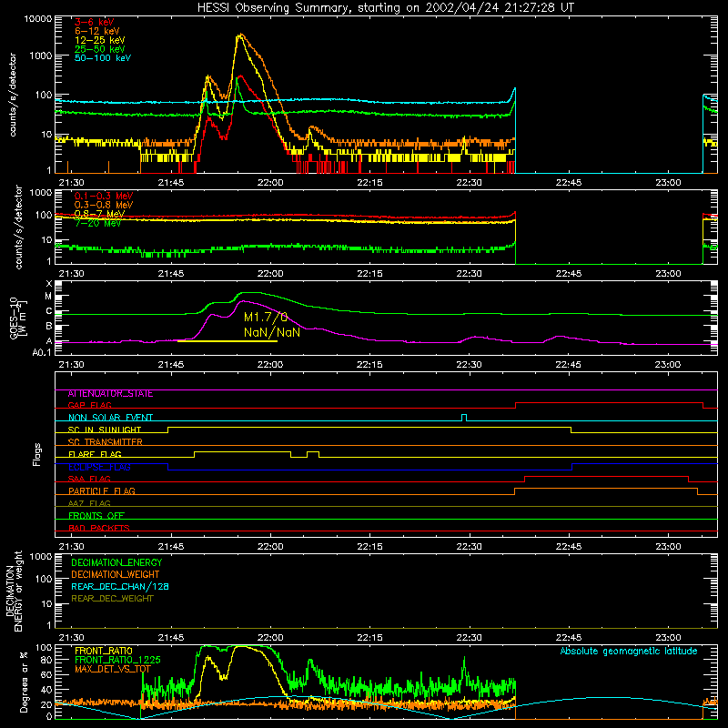Click the 'GOES-10' vertical axis label

coord(14,318)
